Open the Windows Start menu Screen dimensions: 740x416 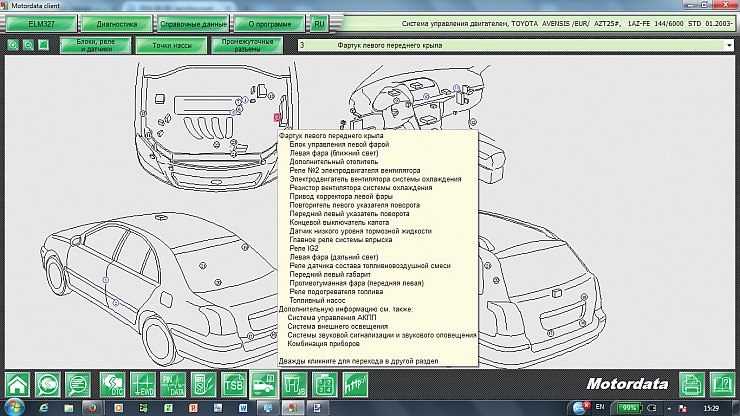[14, 408]
